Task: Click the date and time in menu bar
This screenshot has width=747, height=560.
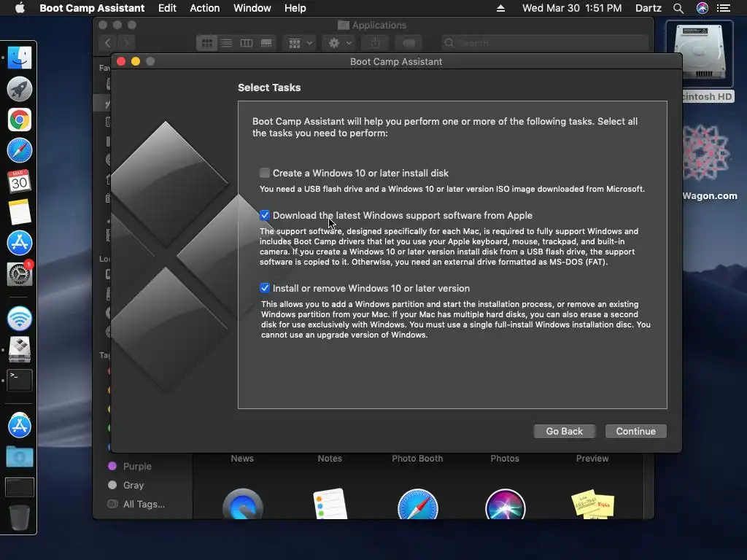Action: 572,8
